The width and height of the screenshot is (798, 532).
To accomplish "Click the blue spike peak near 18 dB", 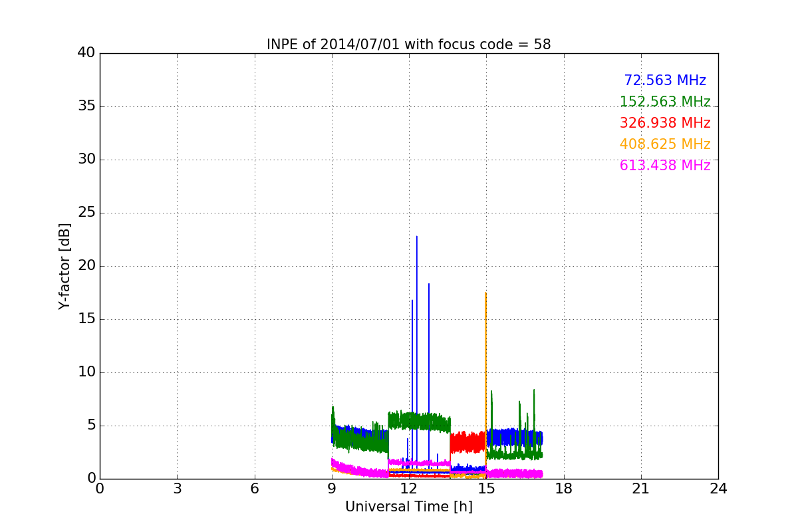I will pyautogui.click(x=429, y=285).
